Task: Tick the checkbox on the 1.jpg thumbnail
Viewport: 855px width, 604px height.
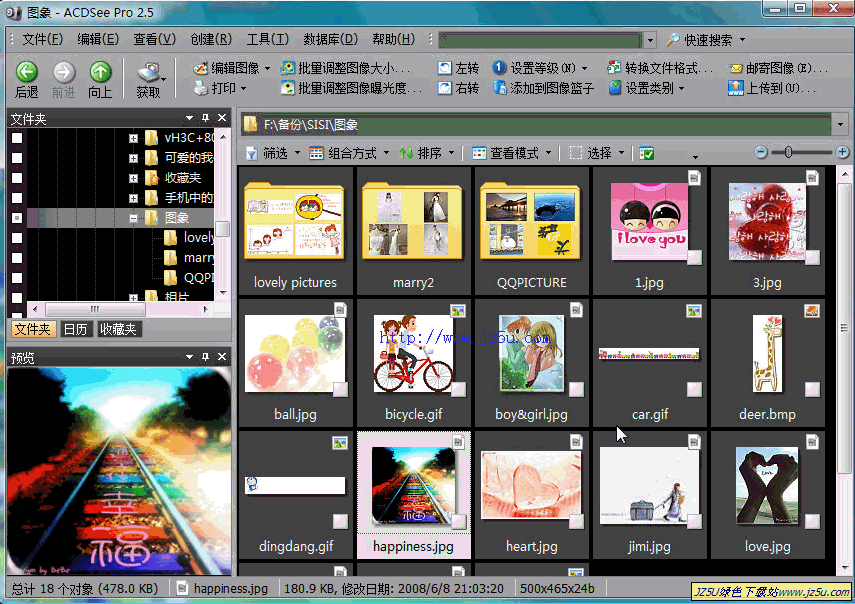Action: tap(694, 258)
